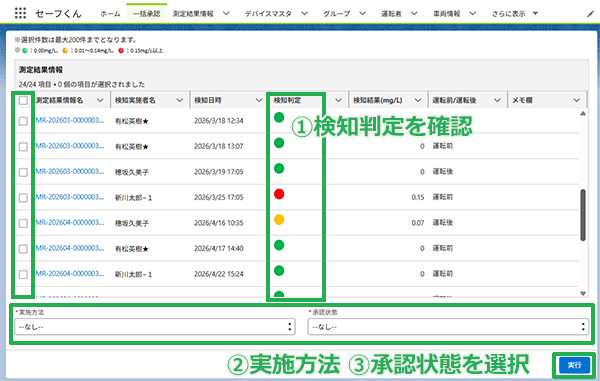Open the さらに表示 menu

pyautogui.click(x=514, y=14)
